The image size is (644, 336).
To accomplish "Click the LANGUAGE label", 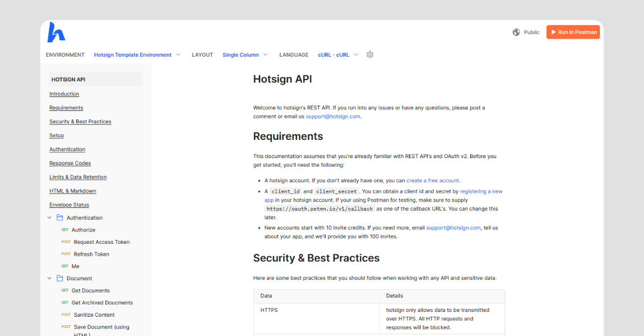I will click(294, 55).
